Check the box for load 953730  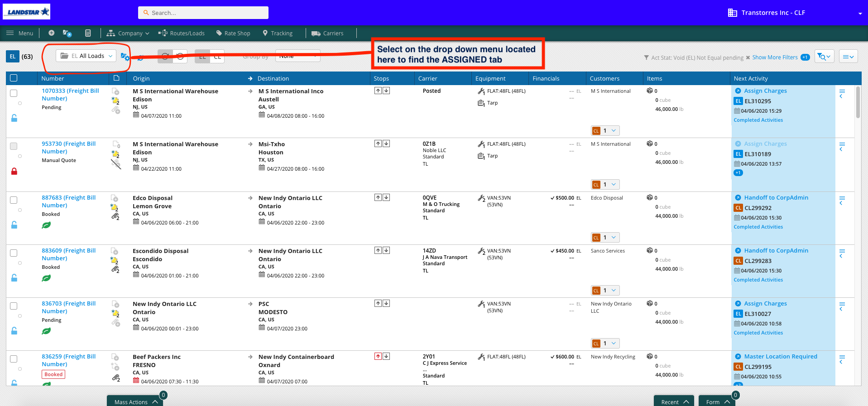(14, 146)
